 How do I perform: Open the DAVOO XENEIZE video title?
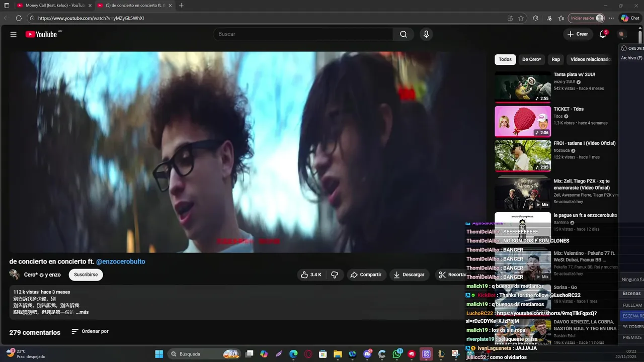click(x=585, y=325)
